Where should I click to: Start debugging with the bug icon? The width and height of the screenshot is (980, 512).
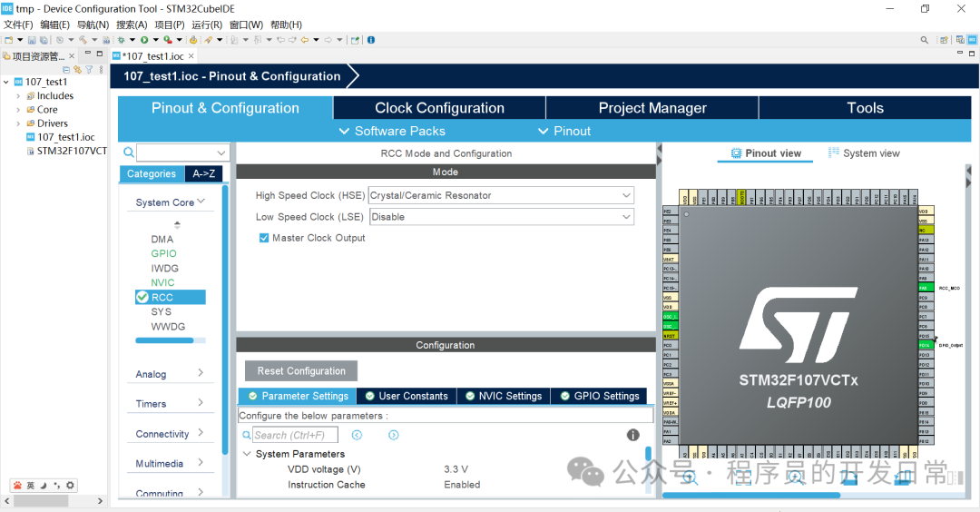click(x=122, y=40)
